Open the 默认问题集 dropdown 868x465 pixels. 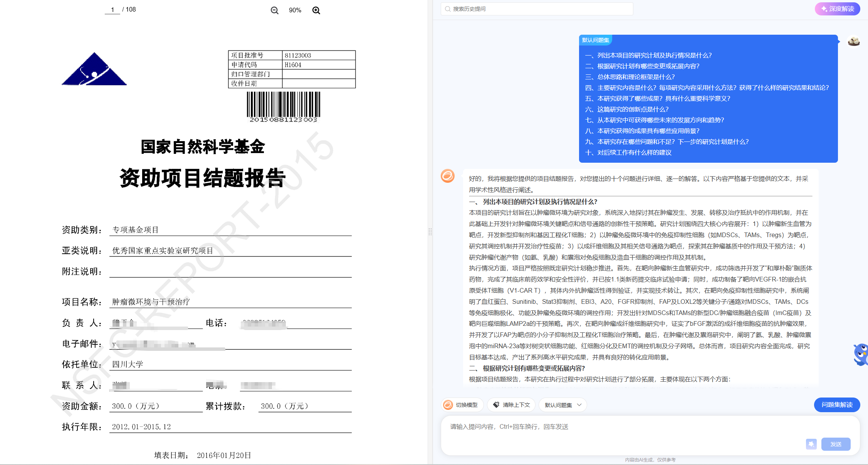[x=562, y=405]
